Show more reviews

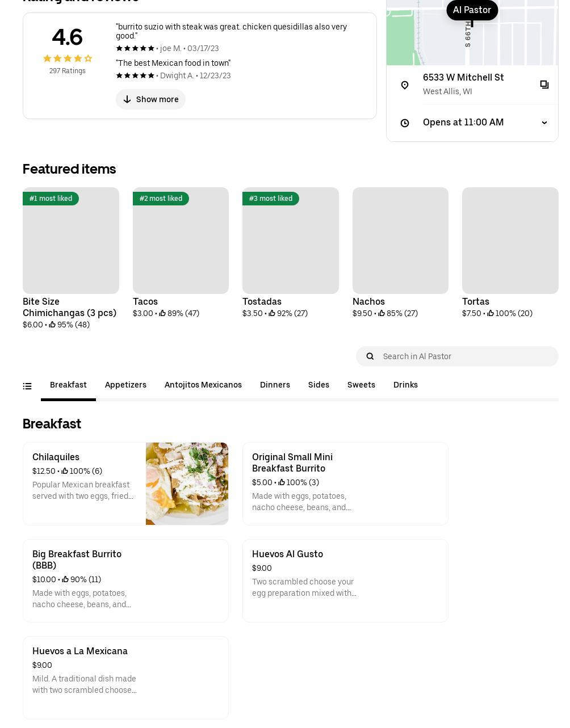point(151,99)
